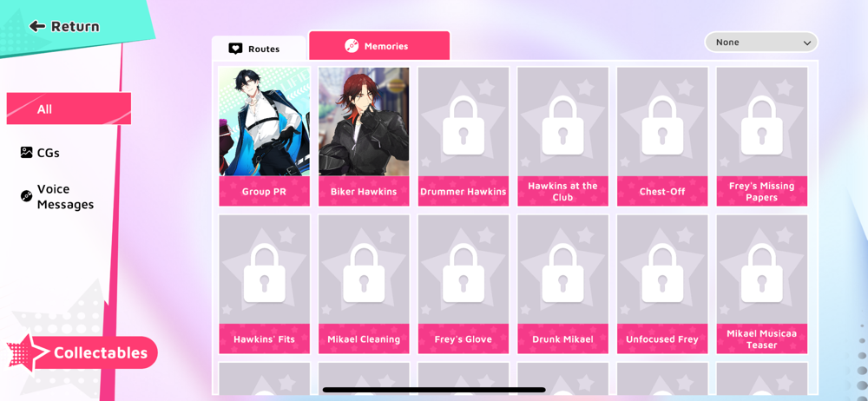Screen dimensions: 868x401
Task: Switch to the Routes tab
Action: click(259, 49)
